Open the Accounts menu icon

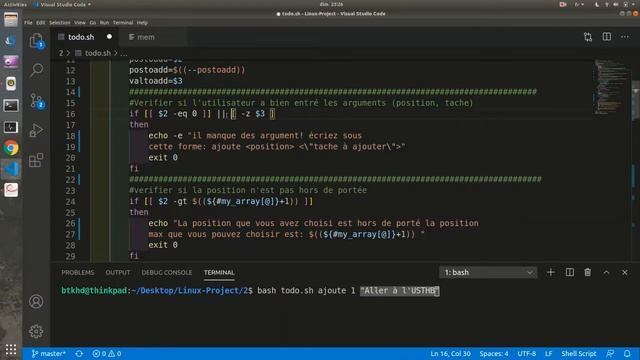tap(36, 301)
